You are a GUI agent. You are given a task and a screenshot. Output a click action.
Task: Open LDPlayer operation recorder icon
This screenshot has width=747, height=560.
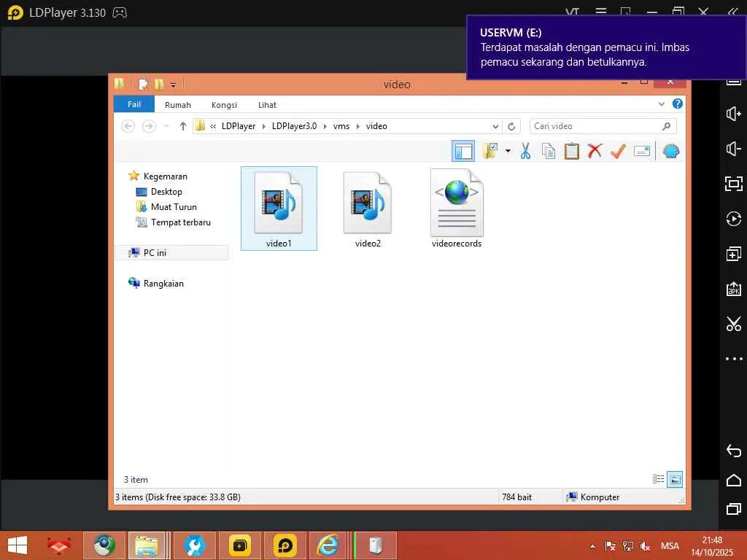(733, 219)
